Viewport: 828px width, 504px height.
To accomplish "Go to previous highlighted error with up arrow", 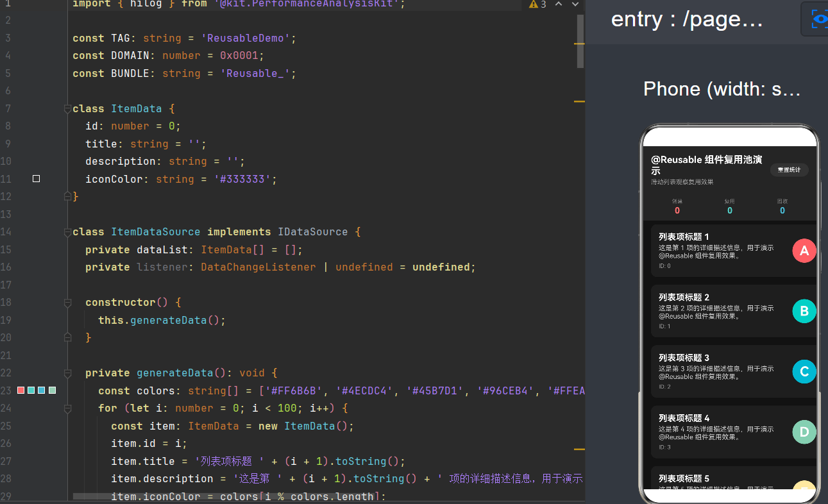I will click(559, 4).
